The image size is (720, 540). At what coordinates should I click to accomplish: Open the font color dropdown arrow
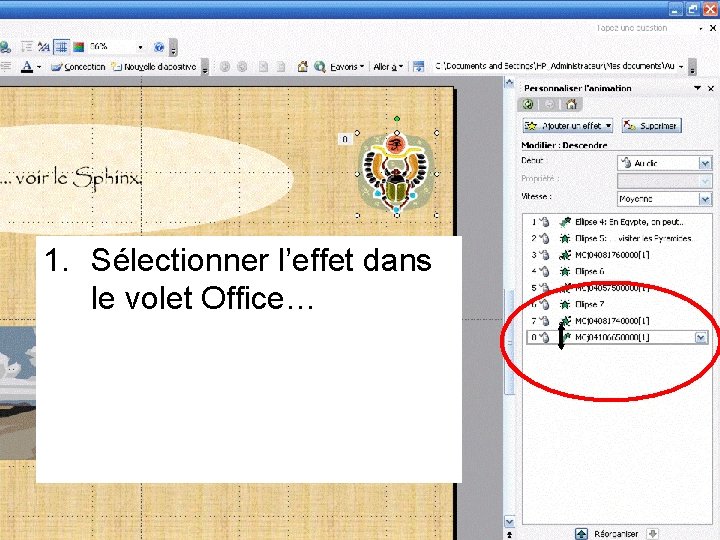pyautogui.click(x=39, y=67)
